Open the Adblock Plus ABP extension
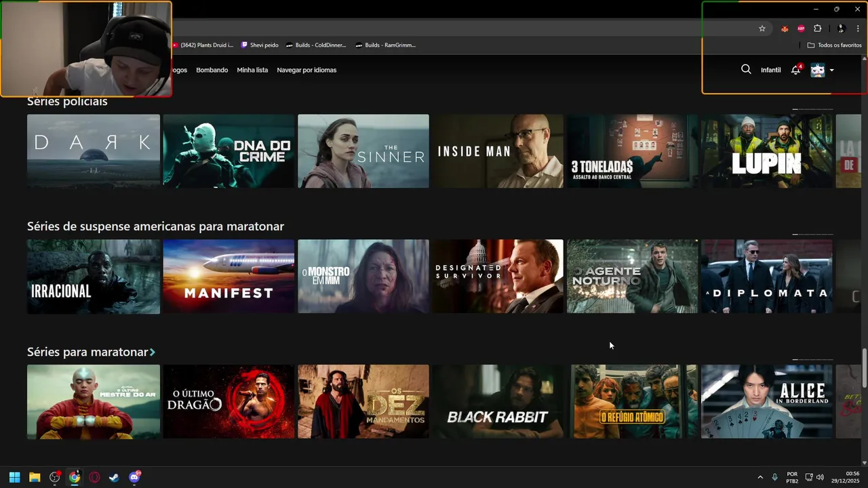 (x=801, y=28)
